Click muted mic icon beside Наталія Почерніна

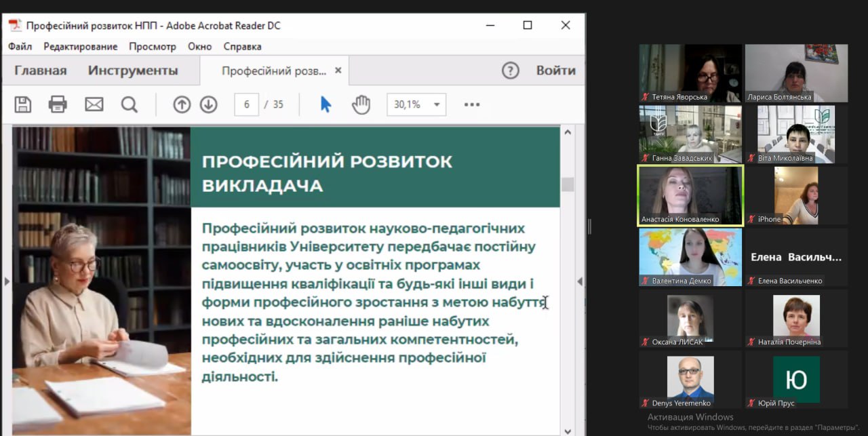(751, 342)
